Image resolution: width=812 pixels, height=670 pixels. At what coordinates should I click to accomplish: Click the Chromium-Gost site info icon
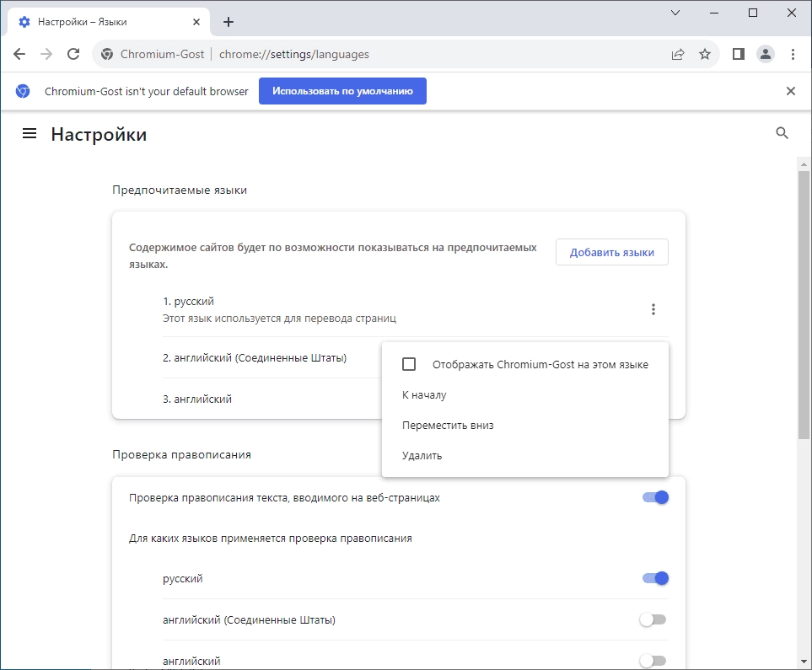[107, 54]
